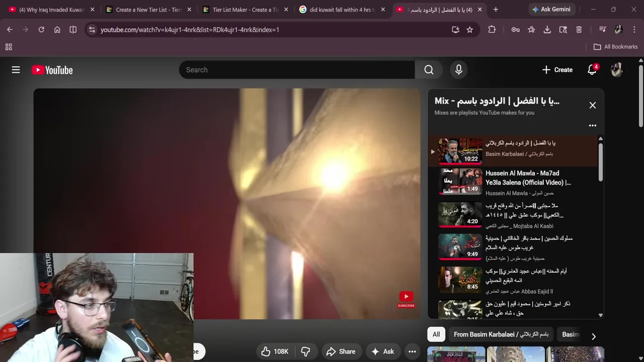This screenshot has width=644, height=362.
Task: Open the apps grid in bookmarks bar
Action: click(9, 47)
